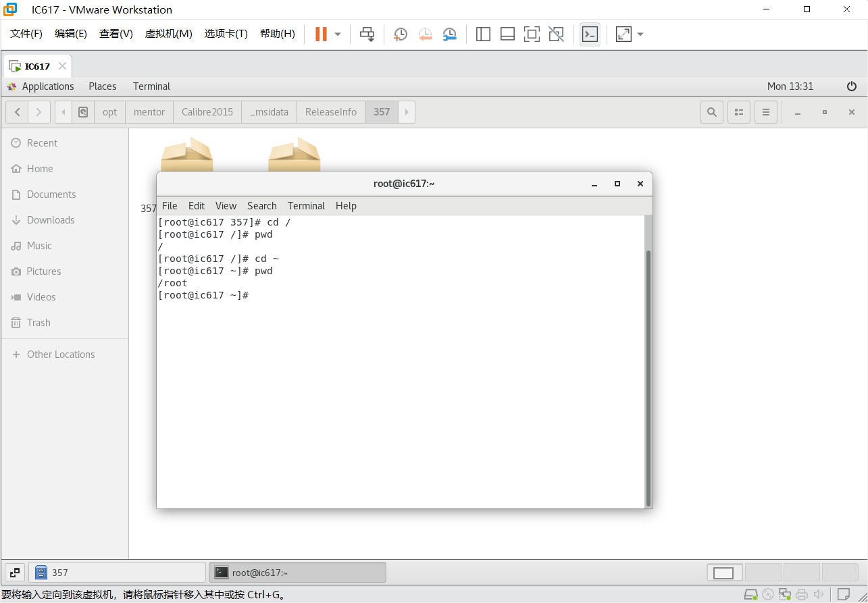The height and width of the screenshot is (603, 868).
Task: Open the Places menu in the top bar
Action: [103, 86]
